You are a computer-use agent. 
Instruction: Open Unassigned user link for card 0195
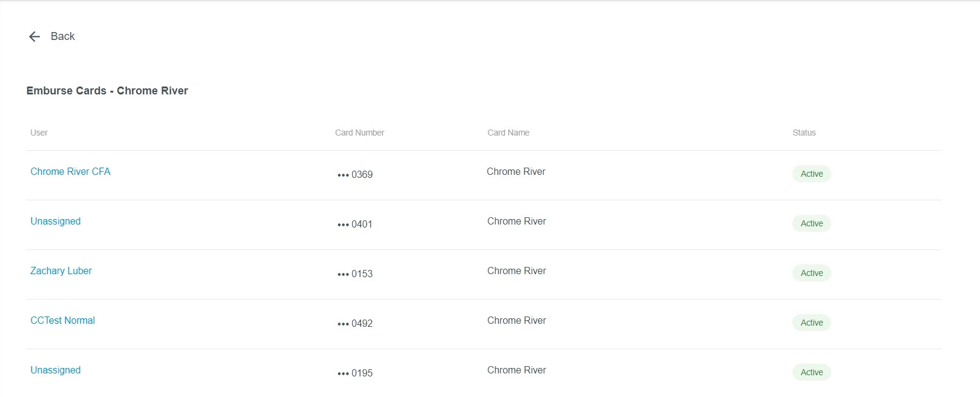click(56, 370)
